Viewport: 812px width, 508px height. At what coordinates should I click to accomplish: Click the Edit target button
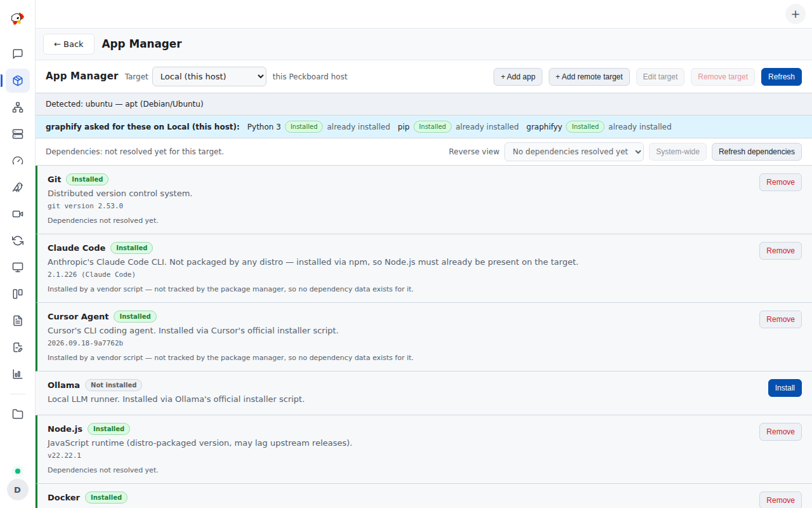(660, 77)
